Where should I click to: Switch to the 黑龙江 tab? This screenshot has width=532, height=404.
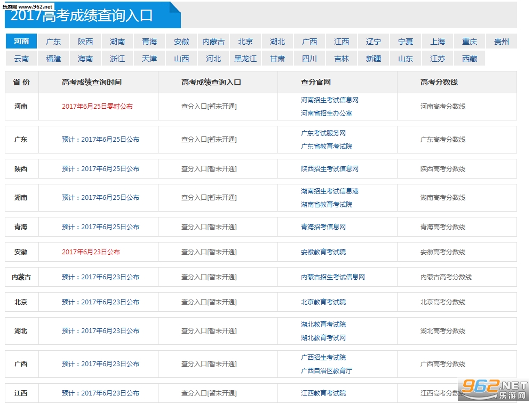click(245, 59)
